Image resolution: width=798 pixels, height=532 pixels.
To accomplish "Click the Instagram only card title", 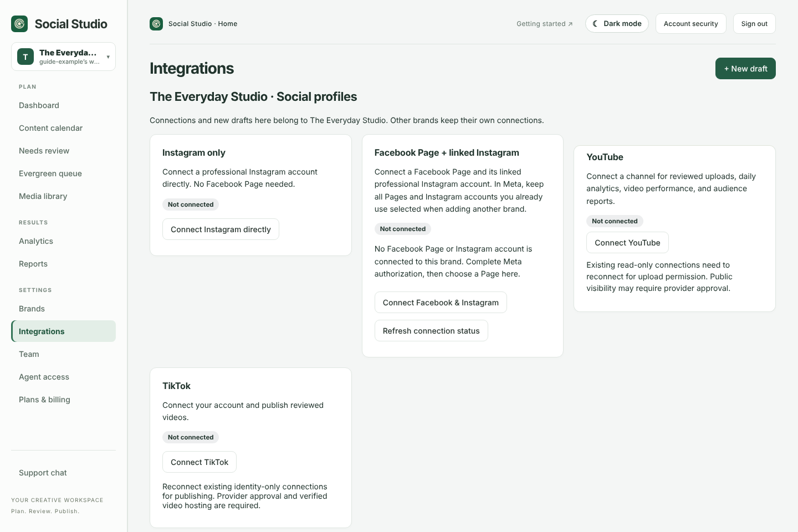I will (x=194, y=153).
